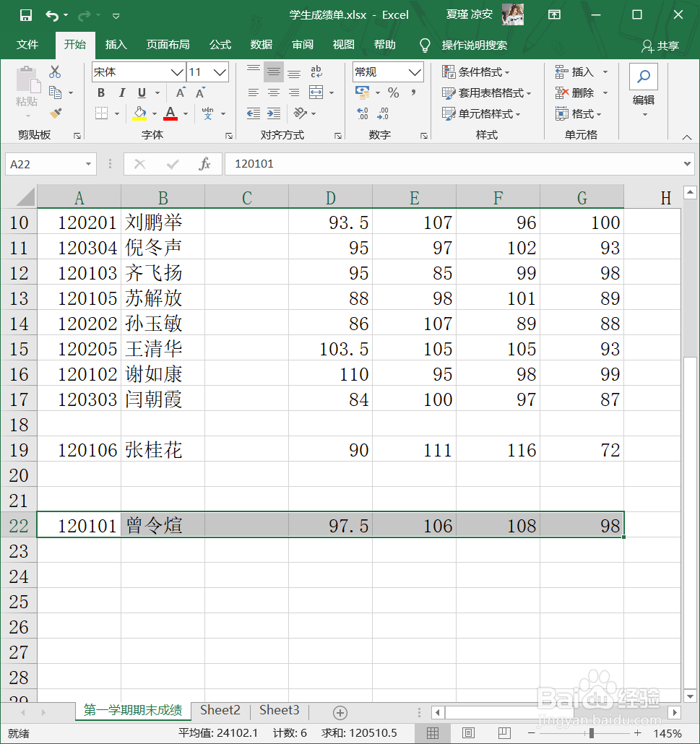Apply the percent number style icon
The height and width of the screenshot is (744, 700).
pyautogui.click(x=394, y=92)
